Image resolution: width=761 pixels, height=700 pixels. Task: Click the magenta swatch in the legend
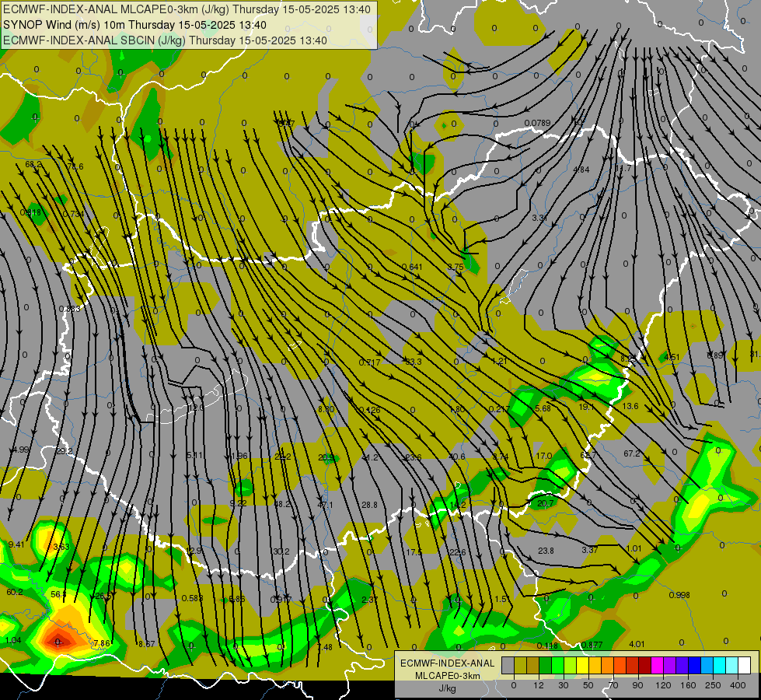point(658,666)
